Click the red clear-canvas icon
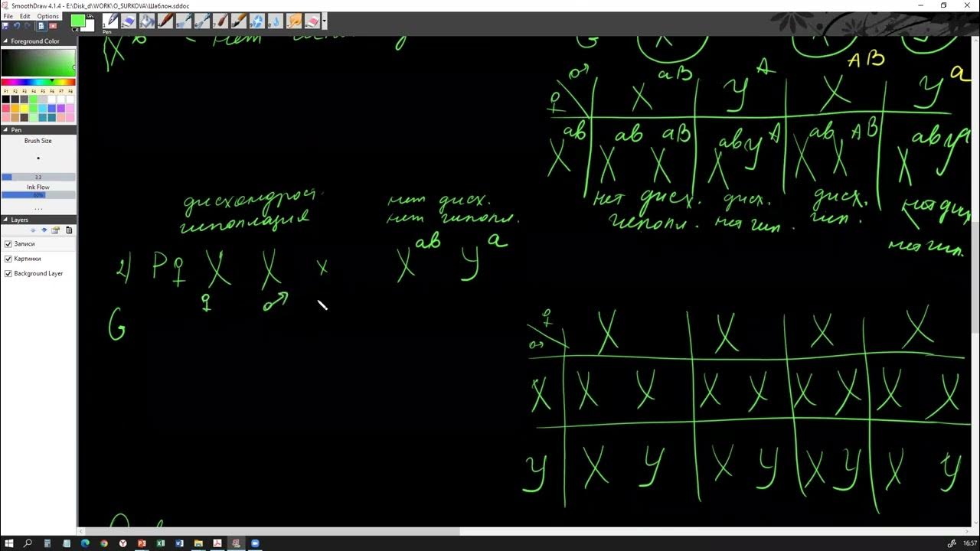980x551 pixels. (x=53, y=26)
